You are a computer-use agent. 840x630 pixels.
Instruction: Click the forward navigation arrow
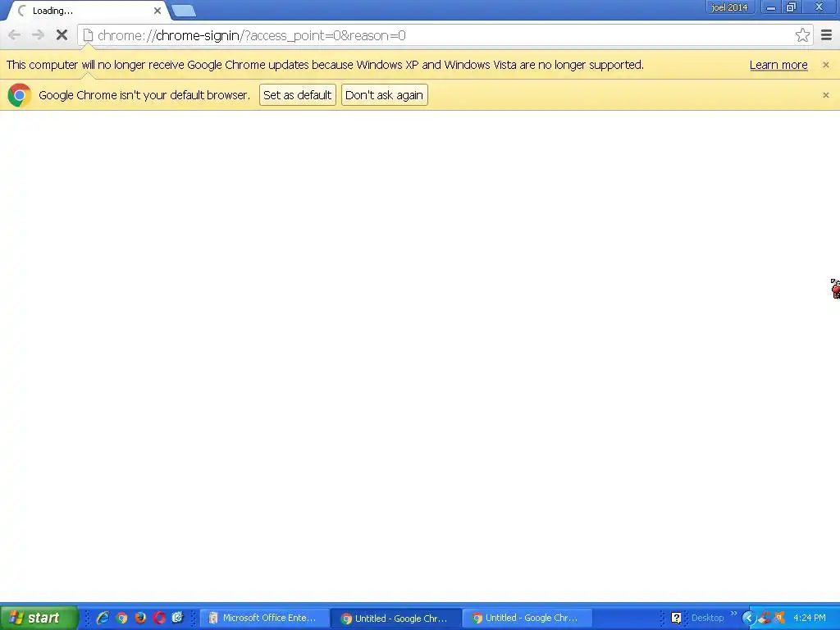coord(38,35)
